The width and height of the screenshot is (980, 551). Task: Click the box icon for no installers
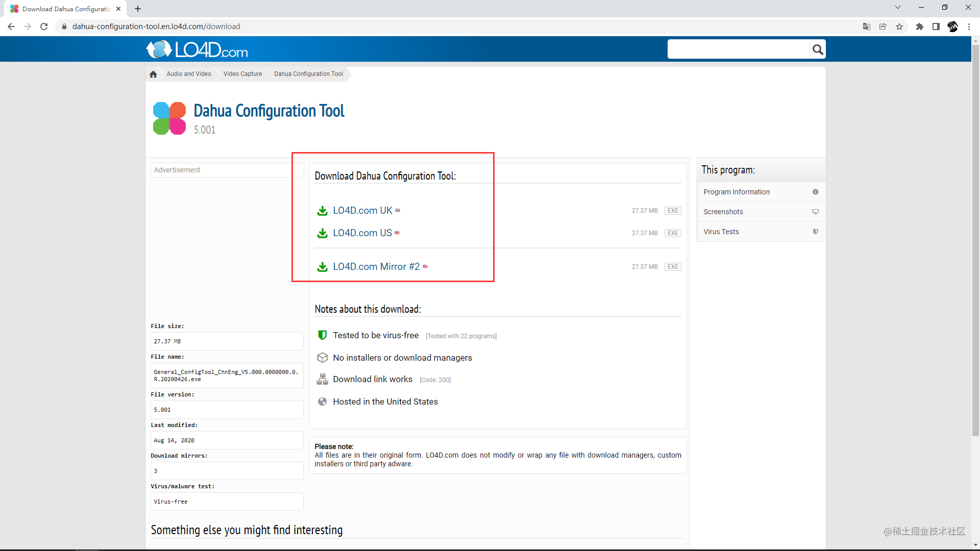coord(323,358)
